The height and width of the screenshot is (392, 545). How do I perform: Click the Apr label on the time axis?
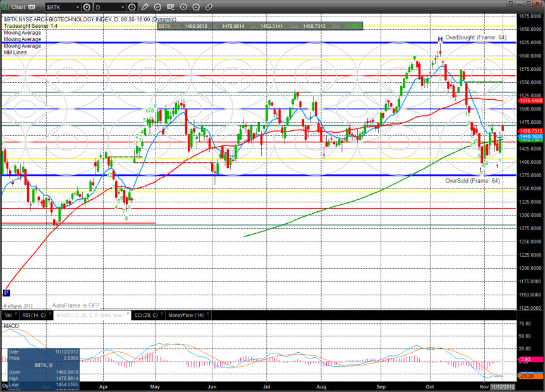(103, 386)
